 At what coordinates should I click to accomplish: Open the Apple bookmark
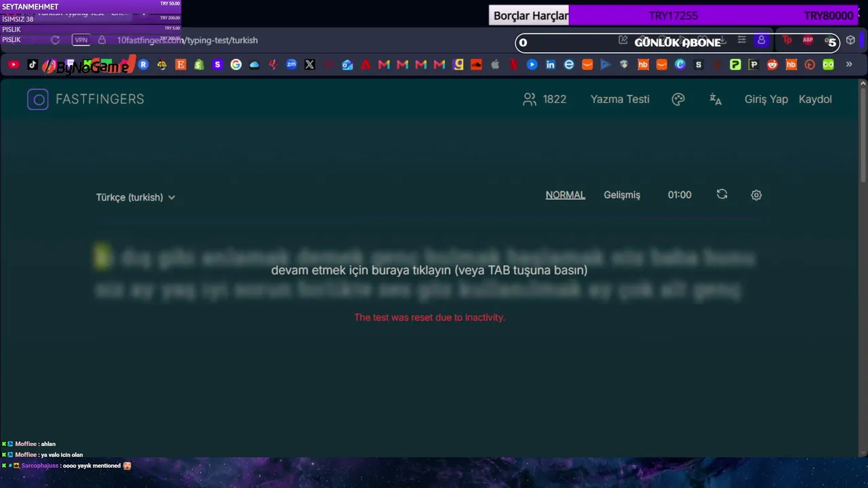(495, 65)
